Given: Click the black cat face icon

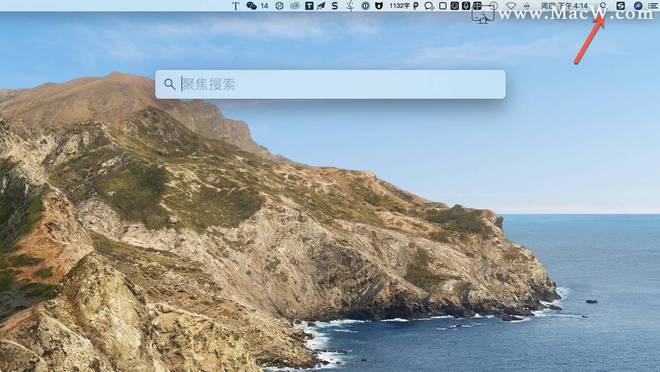Looking at the screenshot, I should [x=379, y=5].
